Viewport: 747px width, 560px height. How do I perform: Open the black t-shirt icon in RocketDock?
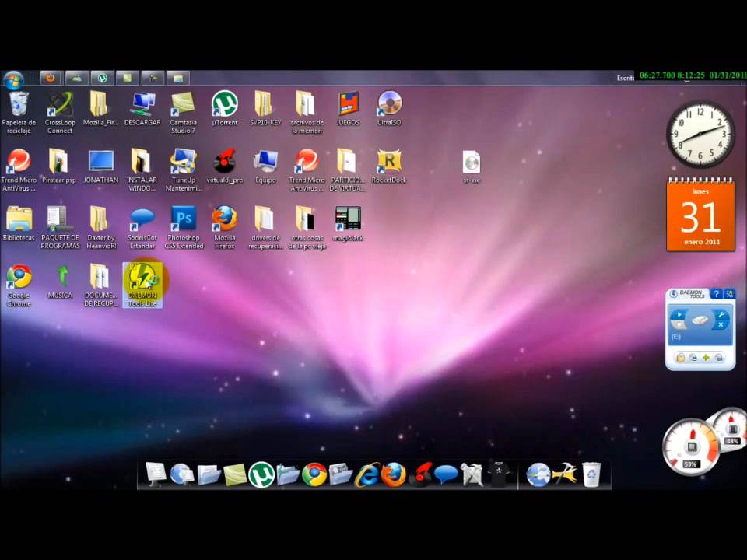coord(498,474)
